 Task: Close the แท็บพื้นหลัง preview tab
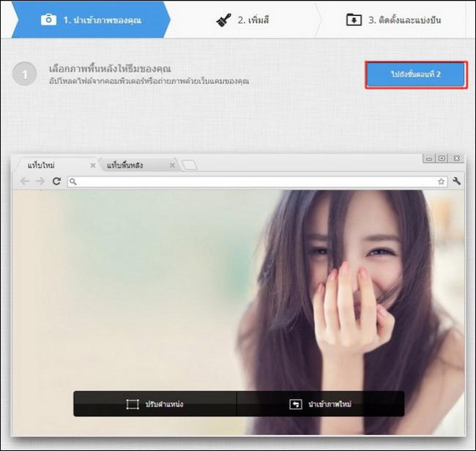point(172,165)
